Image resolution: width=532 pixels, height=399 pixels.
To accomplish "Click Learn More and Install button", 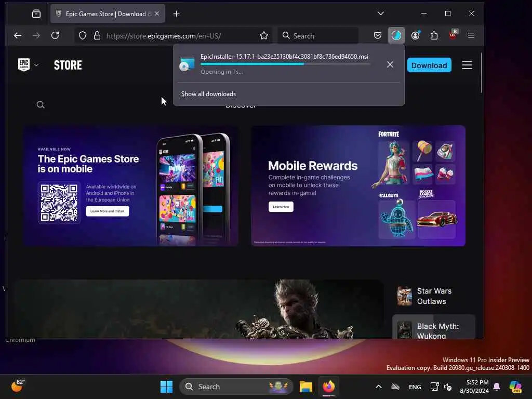I will point(107,211).
